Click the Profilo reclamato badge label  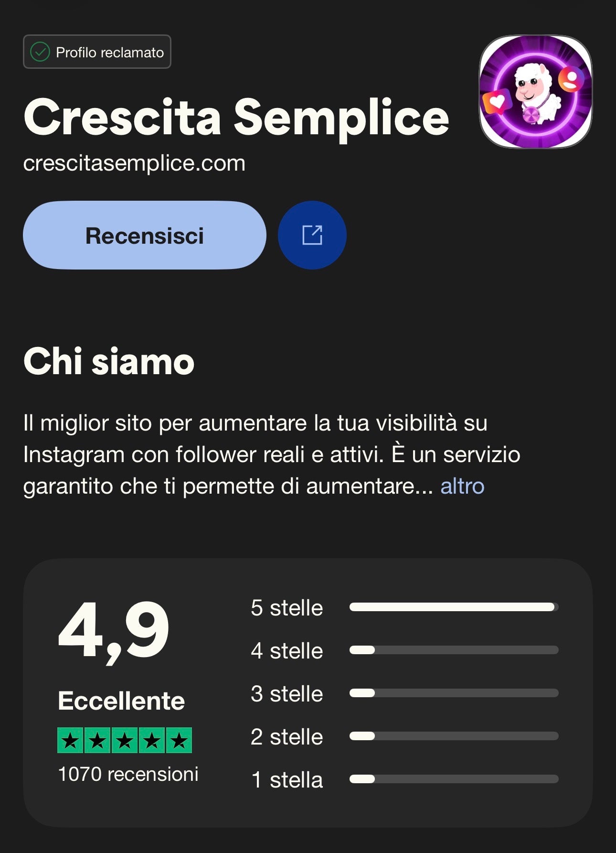(109, 52)
